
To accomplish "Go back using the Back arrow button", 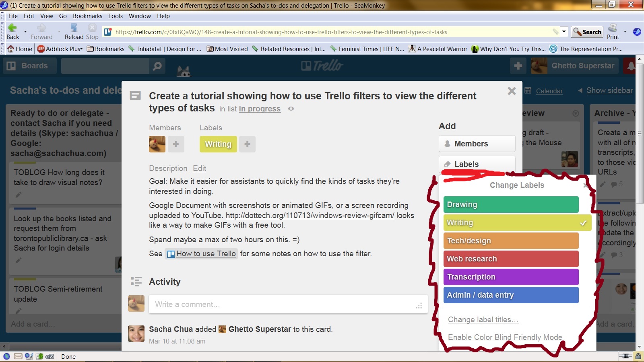I will coord(12,31).
